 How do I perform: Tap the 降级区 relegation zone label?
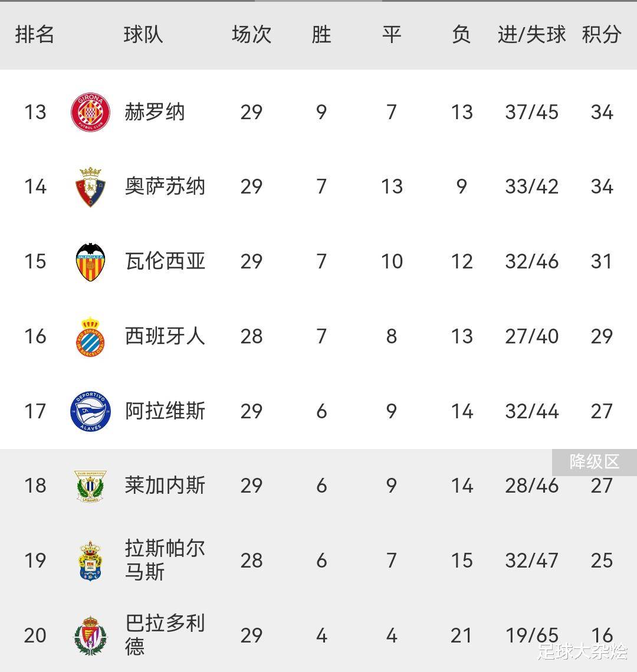[x=594, y=462]
